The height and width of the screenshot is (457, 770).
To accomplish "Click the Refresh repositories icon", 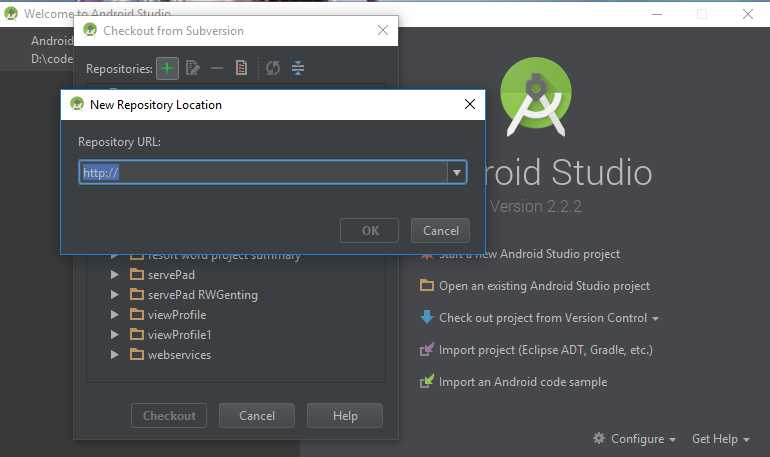I will (x=273, y=68).
